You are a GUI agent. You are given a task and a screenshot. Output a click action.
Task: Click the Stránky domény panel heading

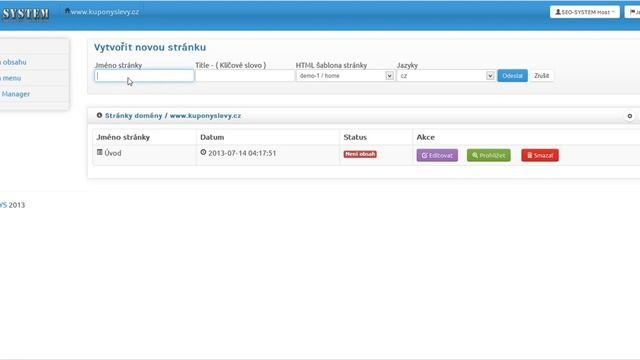(x=173, y=116)
